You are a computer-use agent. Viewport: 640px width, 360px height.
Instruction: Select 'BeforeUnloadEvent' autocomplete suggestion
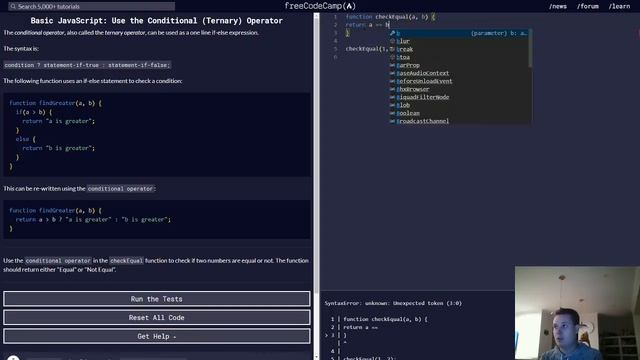point(458,81)
